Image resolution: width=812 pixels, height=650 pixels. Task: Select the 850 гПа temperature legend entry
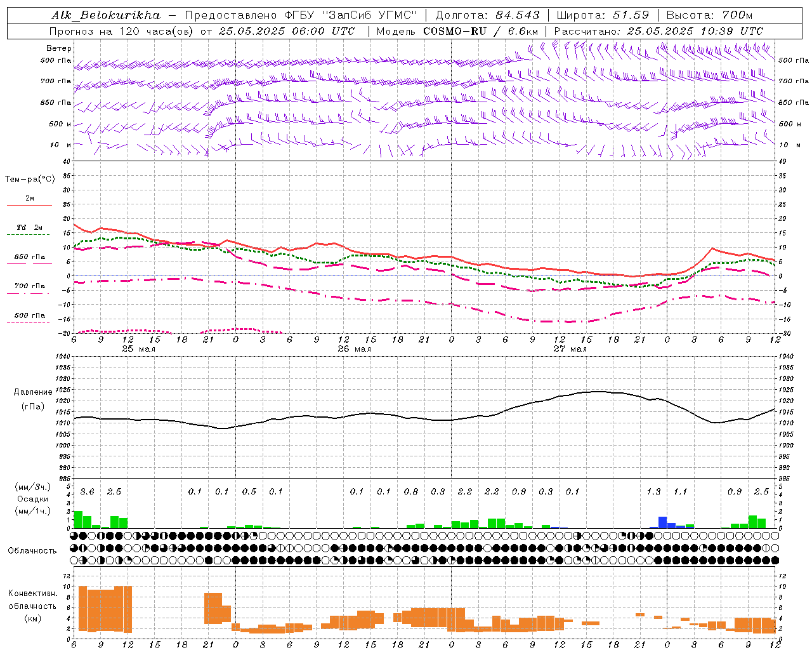tap(29, 257)
